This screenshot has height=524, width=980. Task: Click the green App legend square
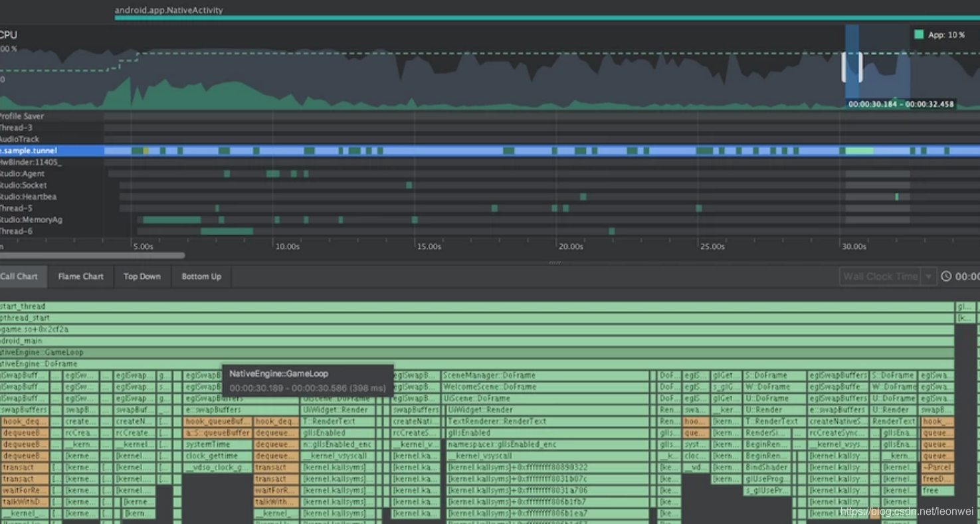(919, 35)
